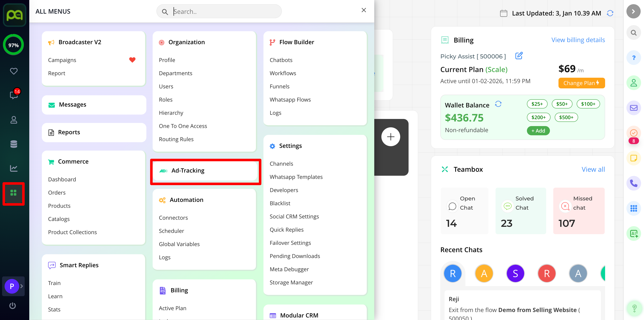Click the All Menus grid icon in sidebar
Image resolution: width=644 pixels, height=320 pixels.
coord(14,193)
